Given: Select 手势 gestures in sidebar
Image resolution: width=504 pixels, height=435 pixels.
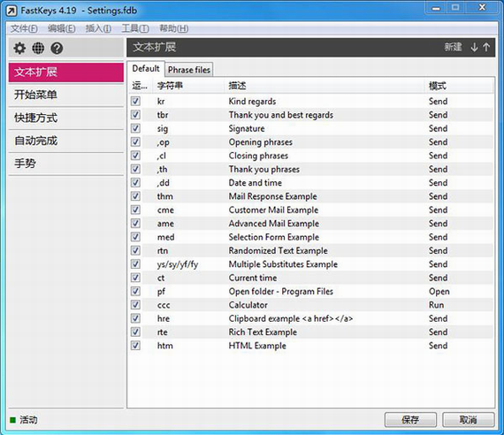Looking at the screenshot, I should (66, 164).
